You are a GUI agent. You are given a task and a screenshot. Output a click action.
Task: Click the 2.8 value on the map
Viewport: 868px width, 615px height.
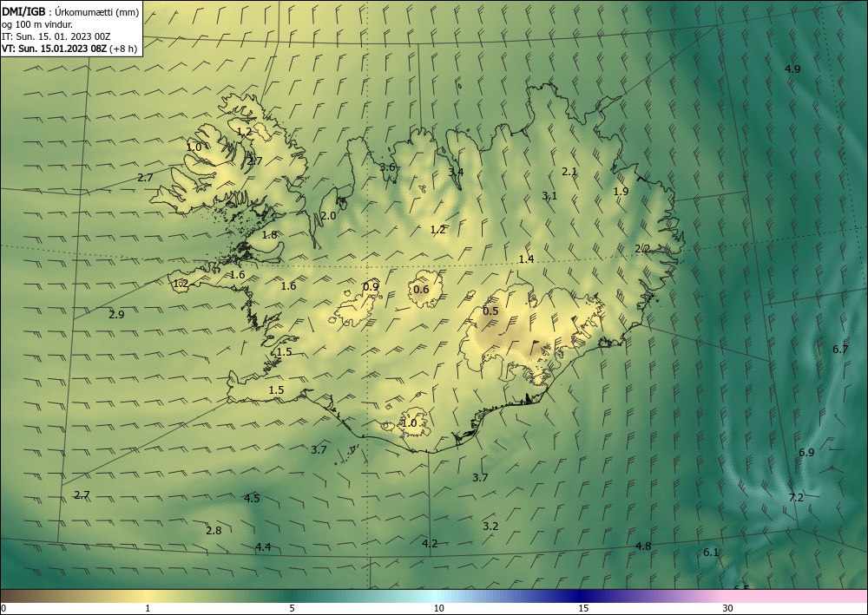tap(214, 530)
